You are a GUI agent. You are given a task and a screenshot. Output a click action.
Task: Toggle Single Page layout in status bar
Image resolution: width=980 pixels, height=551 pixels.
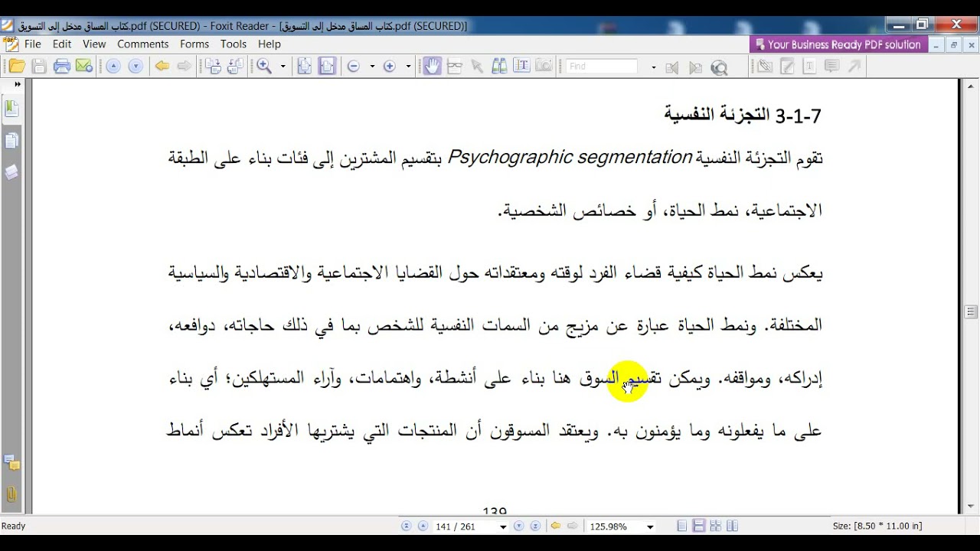point(682,527)
